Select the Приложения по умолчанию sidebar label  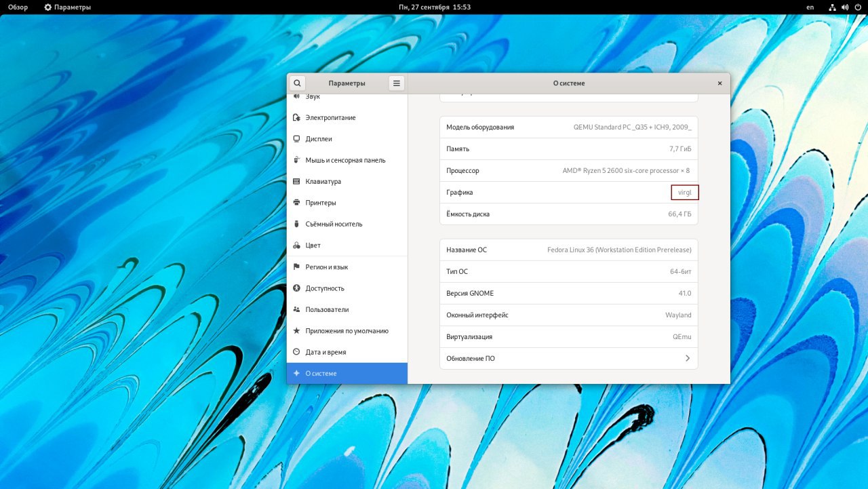pos(347,331)
